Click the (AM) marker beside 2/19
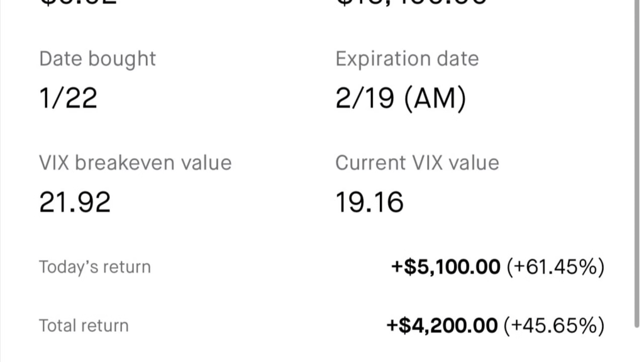The height and width of the screenshot is (362, 644). tap(435, 99)
